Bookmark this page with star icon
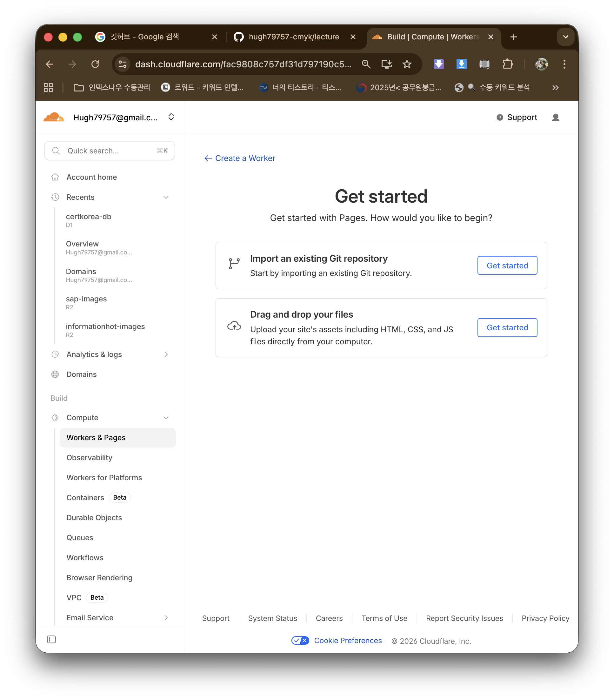This screenshot has height=700, width=614. coord(407,64)
